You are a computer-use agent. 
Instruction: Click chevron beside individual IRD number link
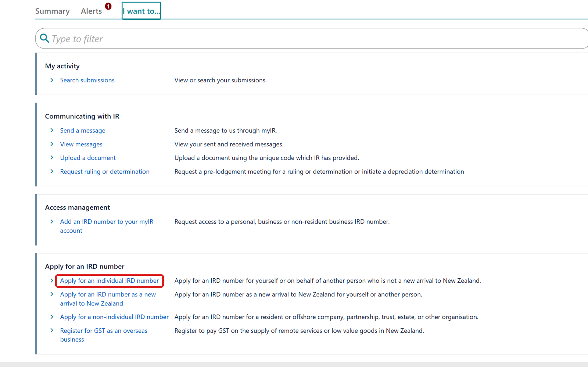point(52,280)
